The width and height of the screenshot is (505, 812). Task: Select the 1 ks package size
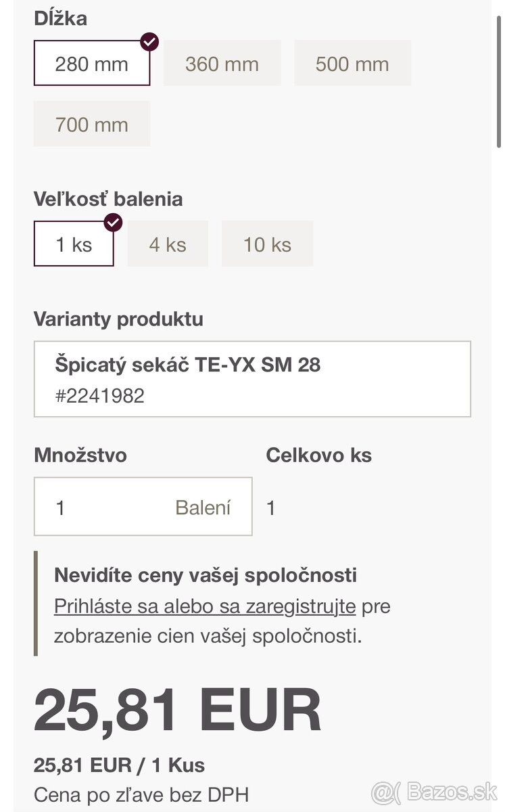[x=74, y=244]
